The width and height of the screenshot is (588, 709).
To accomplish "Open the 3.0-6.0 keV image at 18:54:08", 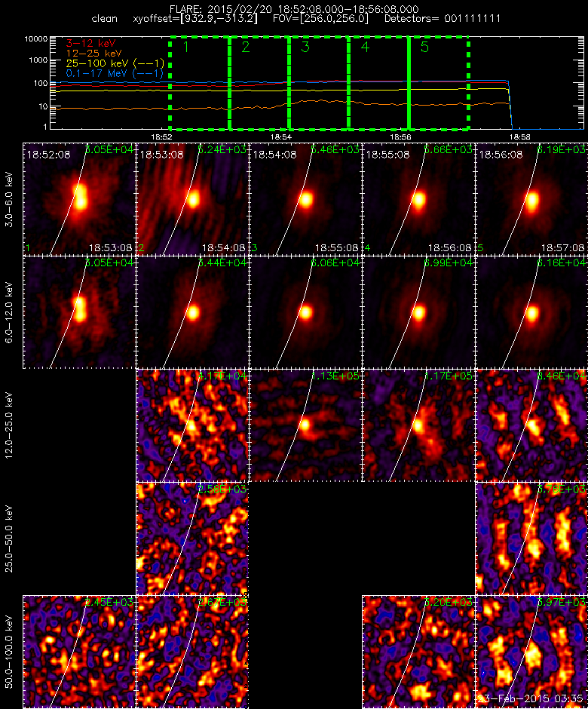I will (x=305, y=199).
